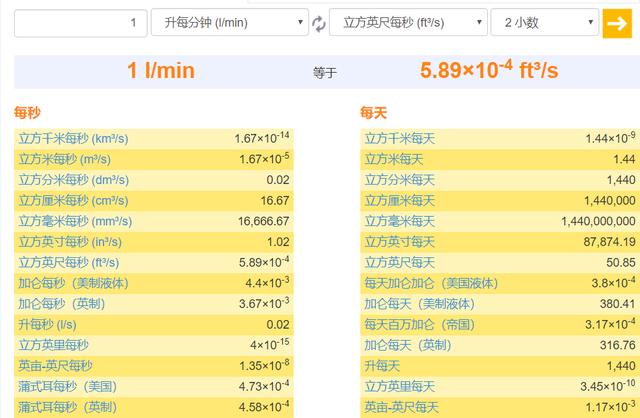Screen dimensions: 640x418
Task: Open the 立方英尺每秒 (ft³/s) table link
Action: click(69, 262)
